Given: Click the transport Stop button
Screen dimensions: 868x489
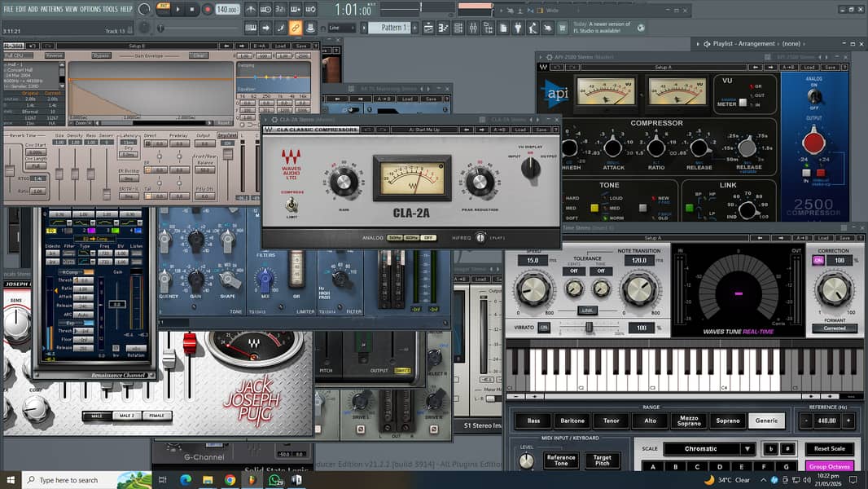Looking at the screenshot, I should click(x=192, y=10).
